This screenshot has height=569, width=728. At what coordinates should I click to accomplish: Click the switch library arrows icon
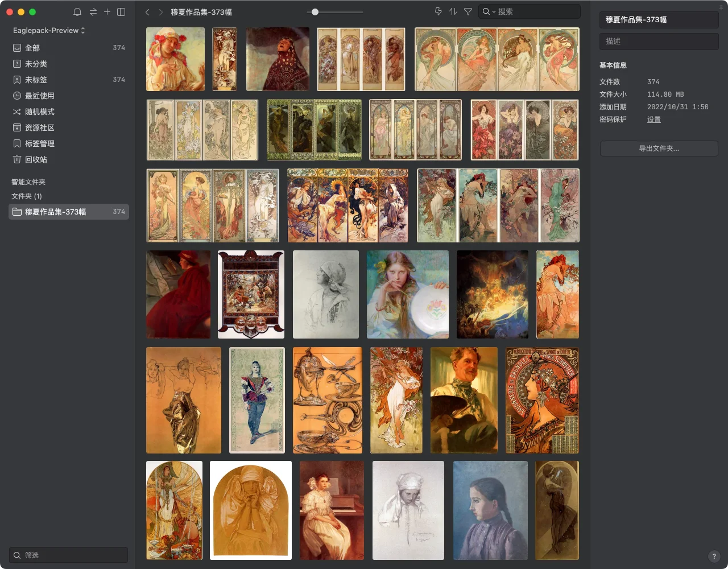click(x=93, y=12)
